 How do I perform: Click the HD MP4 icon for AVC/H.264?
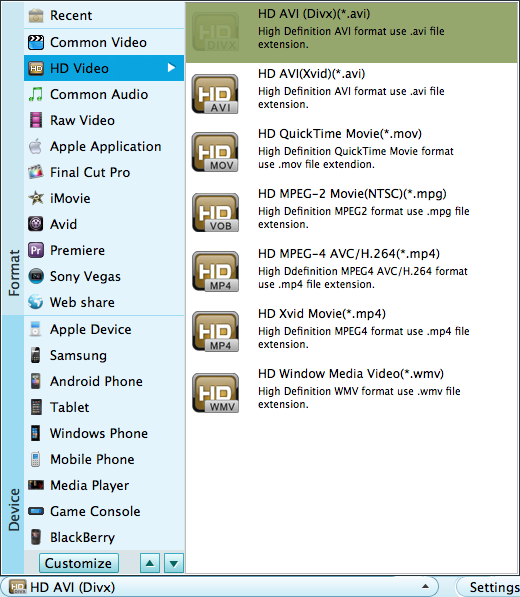215,271
